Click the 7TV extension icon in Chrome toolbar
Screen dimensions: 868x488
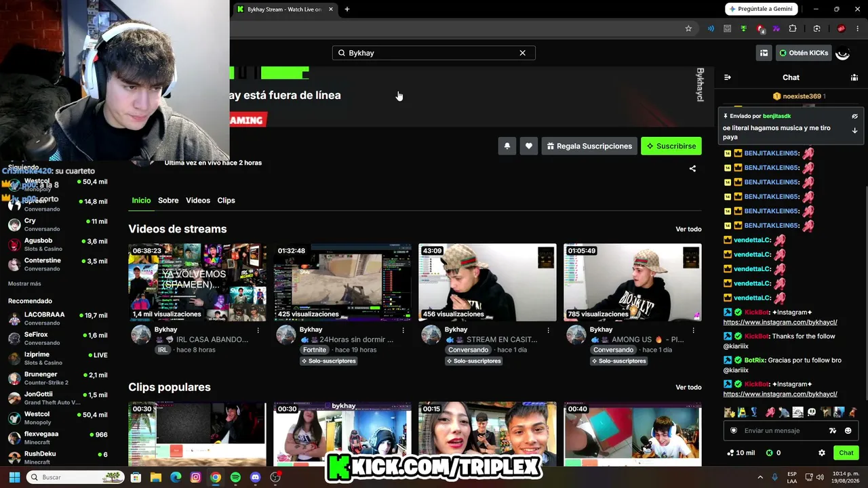pyautogui.click(x=776, y=28)
